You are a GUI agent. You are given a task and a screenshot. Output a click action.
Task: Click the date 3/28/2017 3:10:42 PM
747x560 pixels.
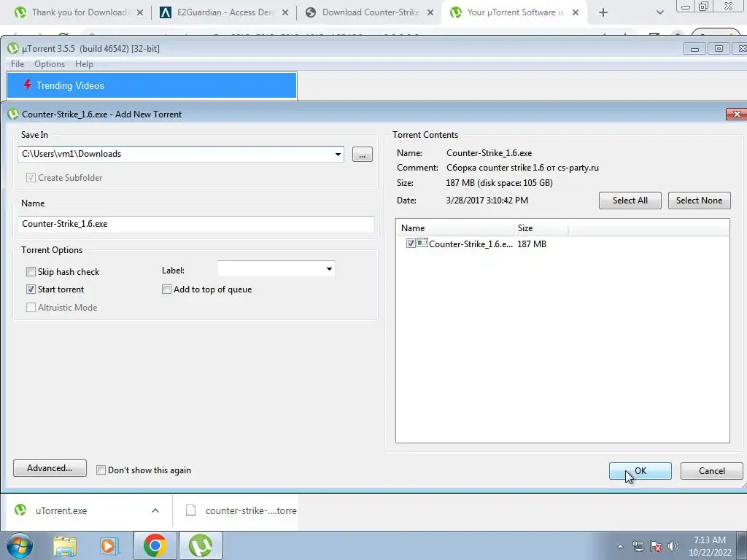point(487,201)
